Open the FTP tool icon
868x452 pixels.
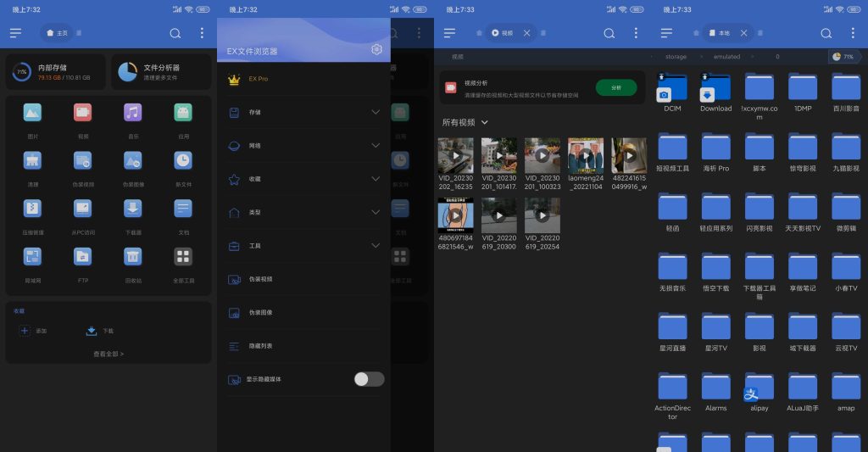82,256
